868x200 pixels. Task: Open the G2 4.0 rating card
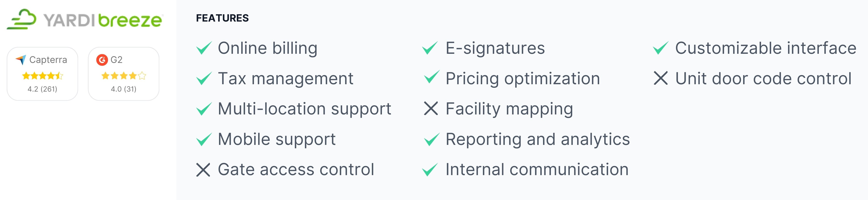click(124, 74)
